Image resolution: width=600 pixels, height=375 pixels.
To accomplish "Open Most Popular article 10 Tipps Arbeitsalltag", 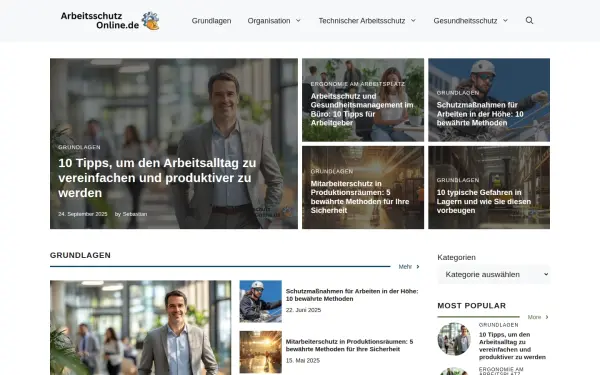I will (512, 346).
